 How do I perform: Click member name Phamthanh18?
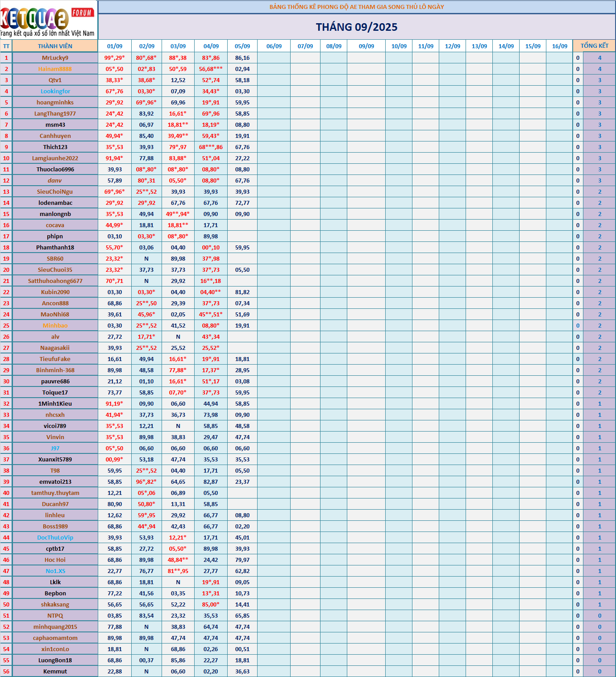(x=55, y=247)
